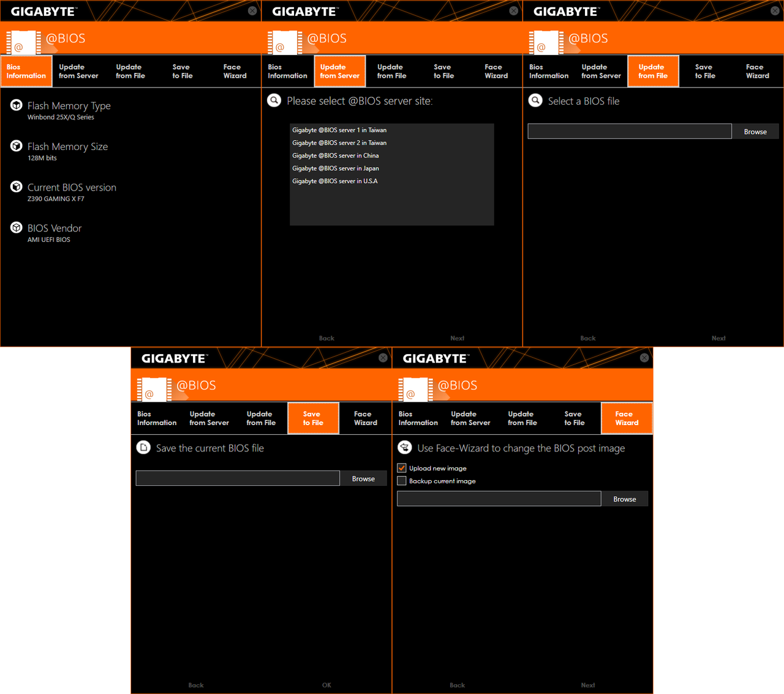Viewport: 784px width, 694px height.
Task: Select 'Gigabyte @BIOS server in China'
Action: point(392,156)
